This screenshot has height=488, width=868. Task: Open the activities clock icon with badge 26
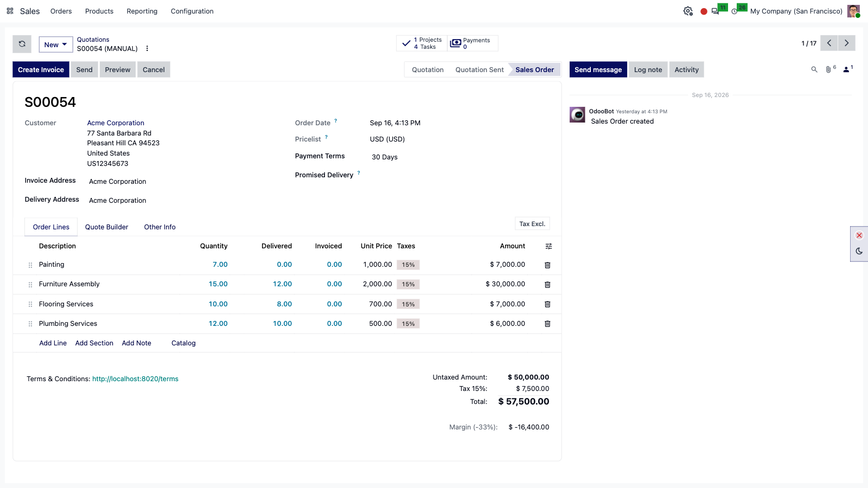[735, 11]
